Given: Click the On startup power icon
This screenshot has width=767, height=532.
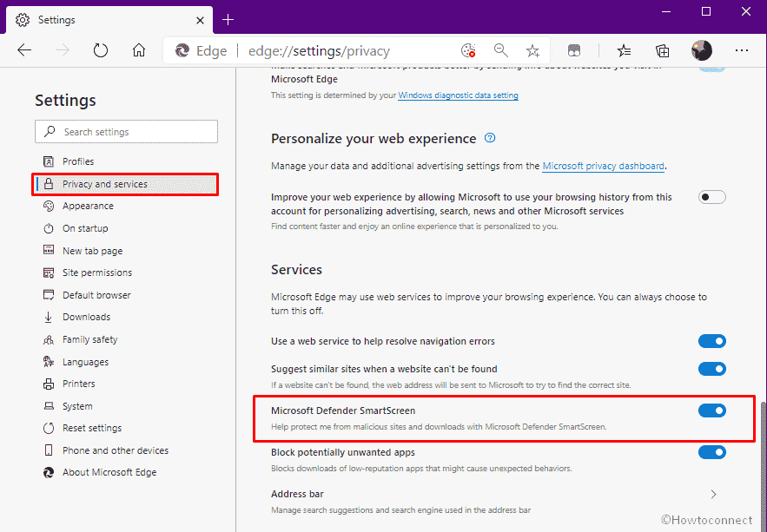Looking at the screenshot, I should click(49, 228).
